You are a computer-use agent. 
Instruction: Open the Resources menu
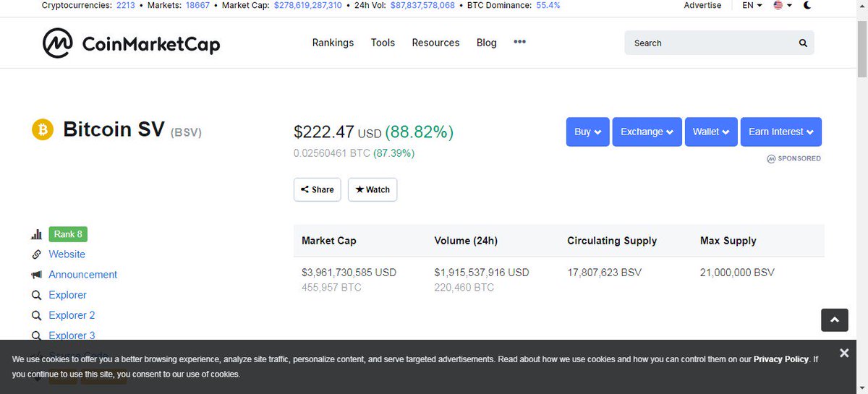pos(435,43)
